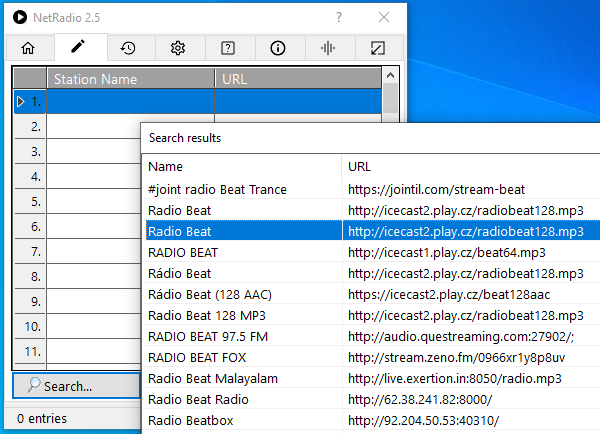
Task: Click URL https://jointil.com/stream-beat
Action: tap(437, 189)
